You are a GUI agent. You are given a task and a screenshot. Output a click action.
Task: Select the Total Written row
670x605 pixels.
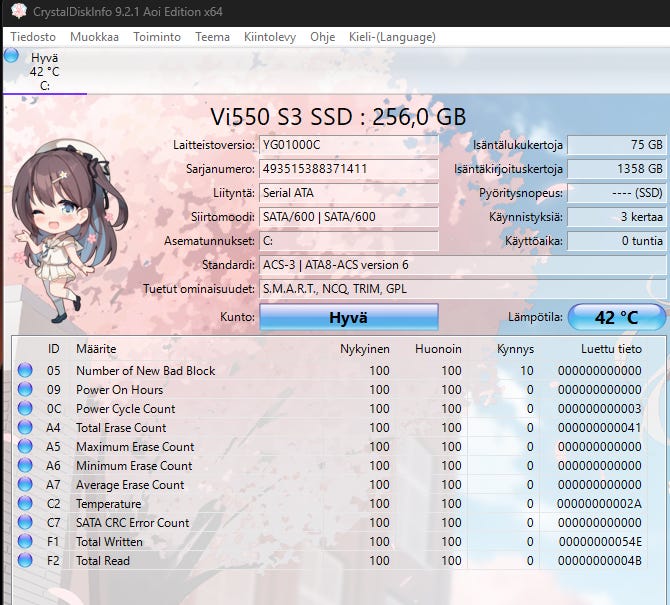330,541
